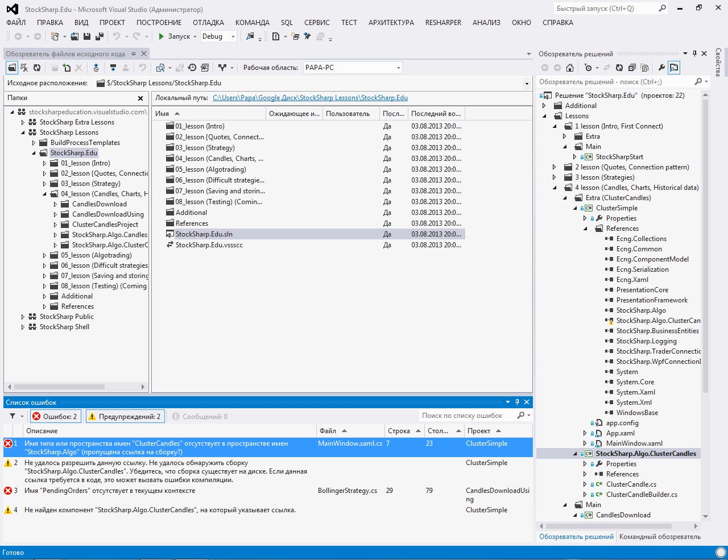Open the СПРАВКА menu

(x=558, y=23)
